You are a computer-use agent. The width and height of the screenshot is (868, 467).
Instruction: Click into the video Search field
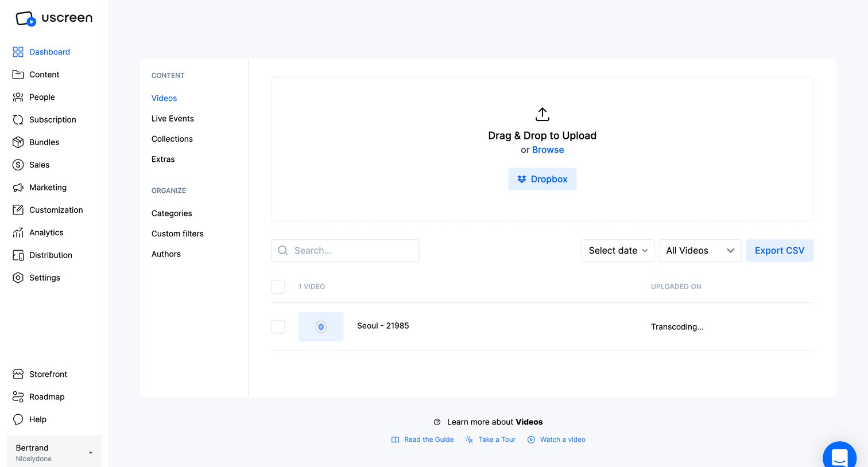(x=345, y=251)
